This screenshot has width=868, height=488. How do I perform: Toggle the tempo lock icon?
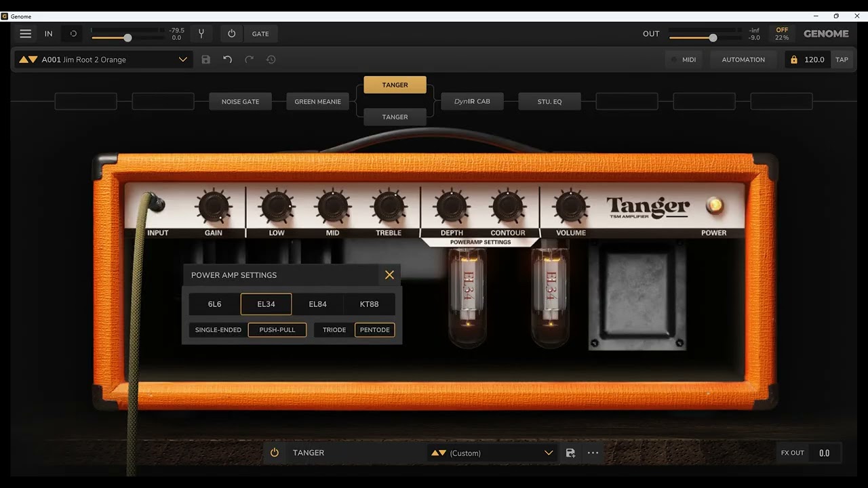(x=794, y=60)
